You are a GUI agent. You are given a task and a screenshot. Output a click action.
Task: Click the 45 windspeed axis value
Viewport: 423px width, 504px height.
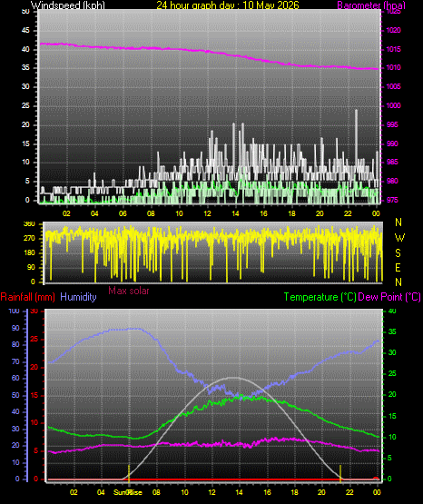[x=25, y=31]
